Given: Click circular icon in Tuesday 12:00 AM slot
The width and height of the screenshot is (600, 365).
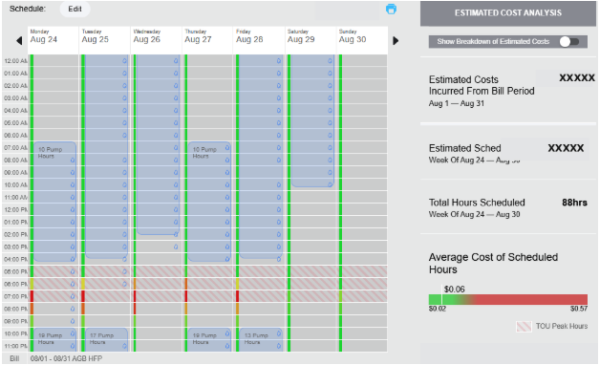Looking at the screenshot, I should pos(124,61).
